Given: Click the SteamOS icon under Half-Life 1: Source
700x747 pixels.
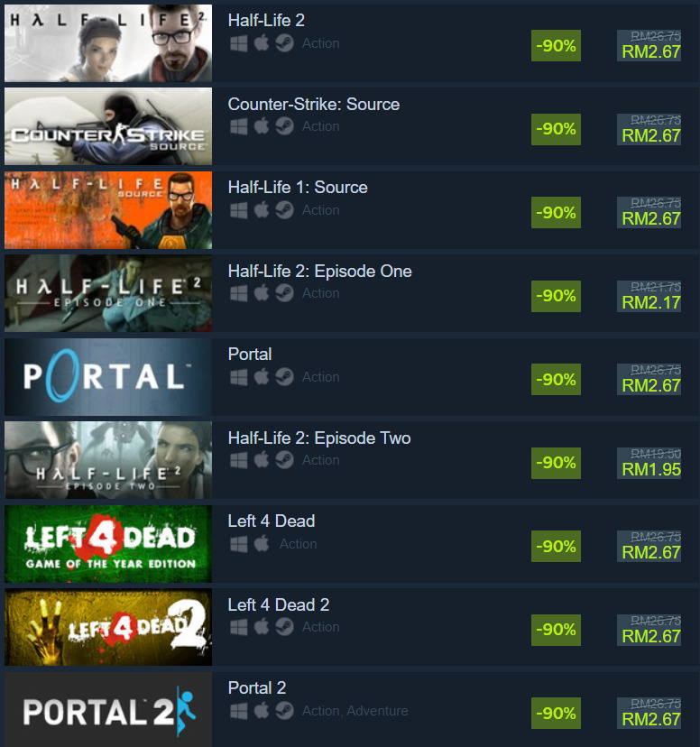Looking at the screenshot, I should coord(284,210).
